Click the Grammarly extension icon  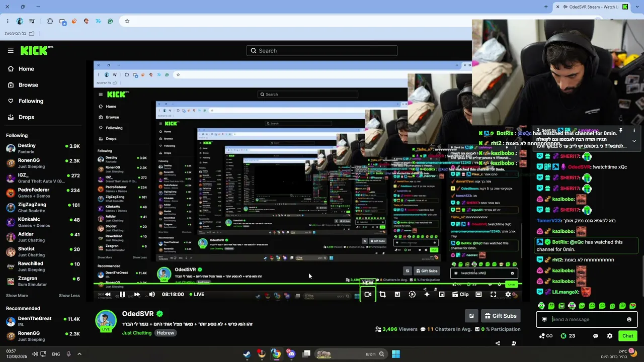[110, 21]
